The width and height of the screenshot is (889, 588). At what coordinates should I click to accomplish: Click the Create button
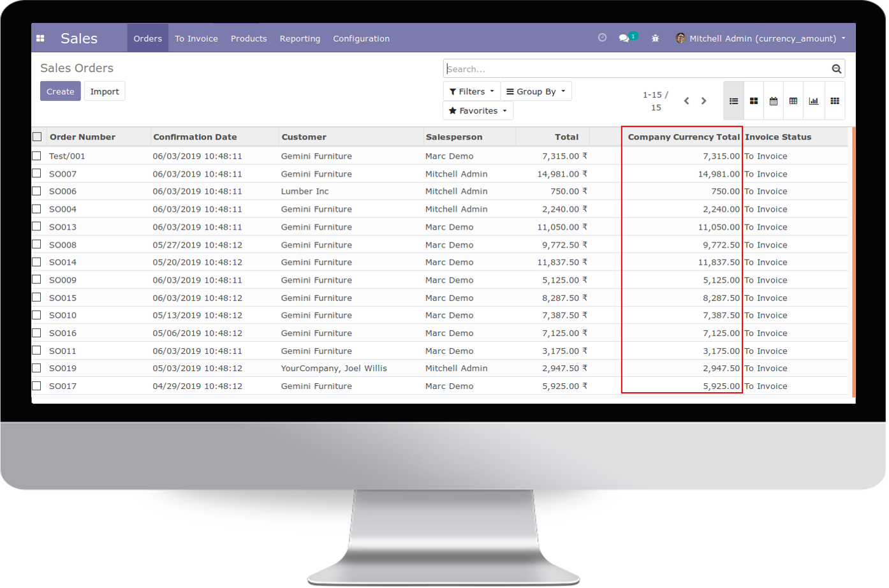[x=61, y=91]
